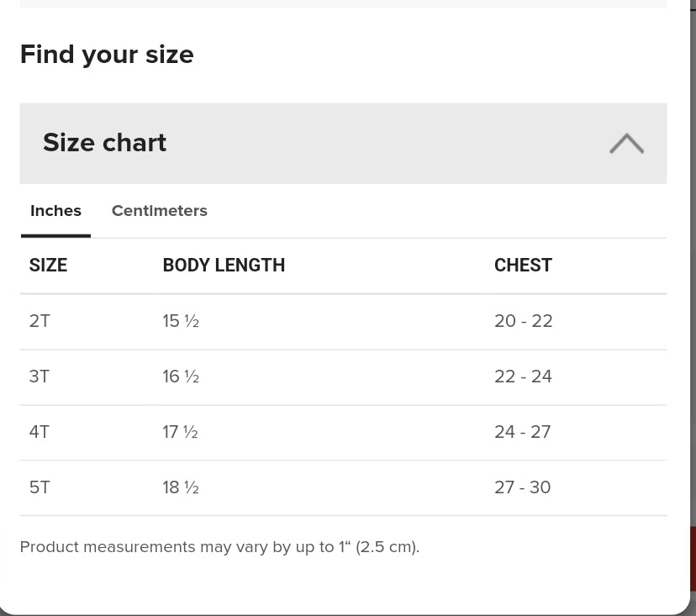Viewport: 696px width, 616px height.
Task: Select the 4T size cell
Action: click(40, 432)
